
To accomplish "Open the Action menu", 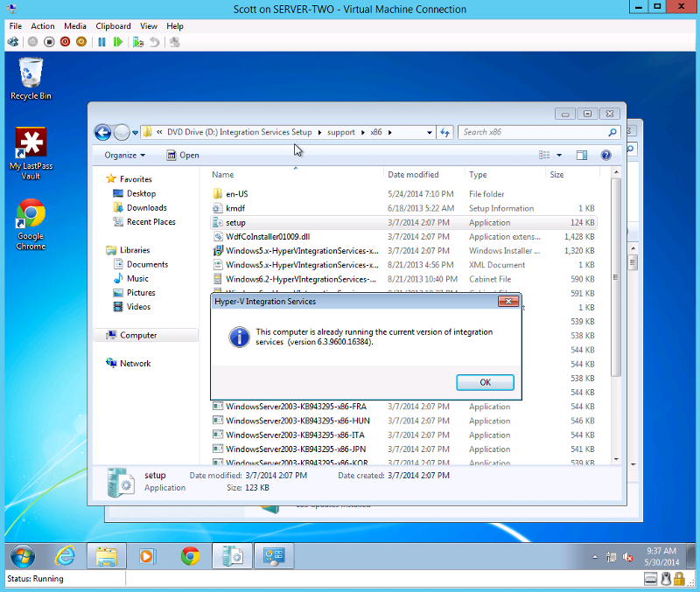I will tap(43, 26).
